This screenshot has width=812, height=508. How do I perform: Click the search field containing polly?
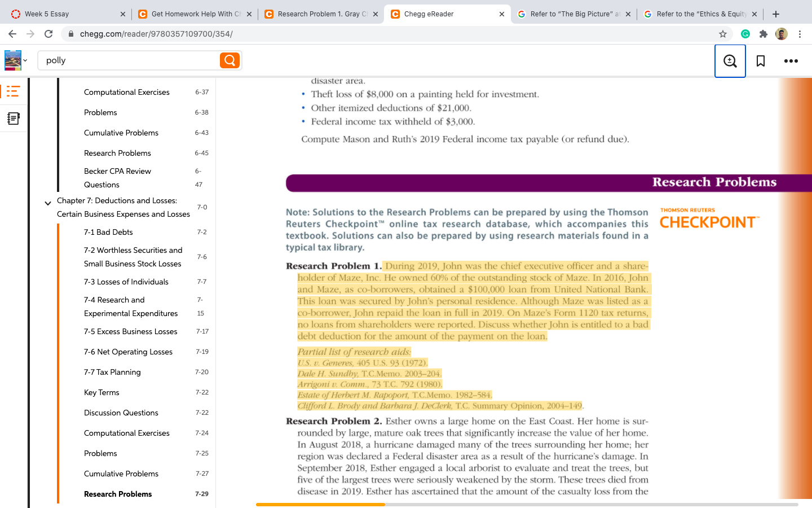coord(130,60)
